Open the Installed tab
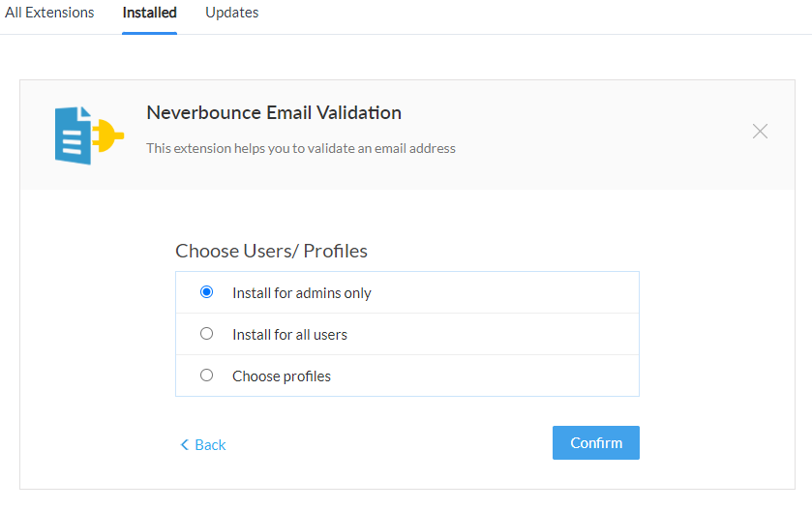Image resolution: width=812 pixels, height=511 pixels. pyautogui.click(x=149, y=13)
